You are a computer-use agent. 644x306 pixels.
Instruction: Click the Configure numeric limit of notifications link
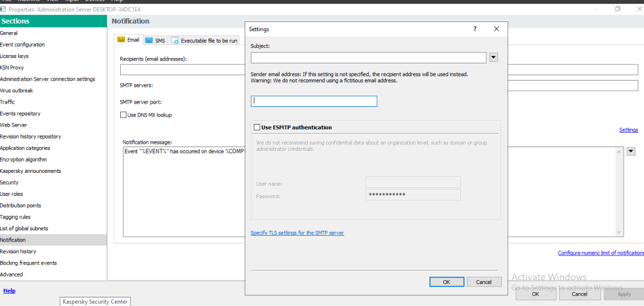coord(601,253)
